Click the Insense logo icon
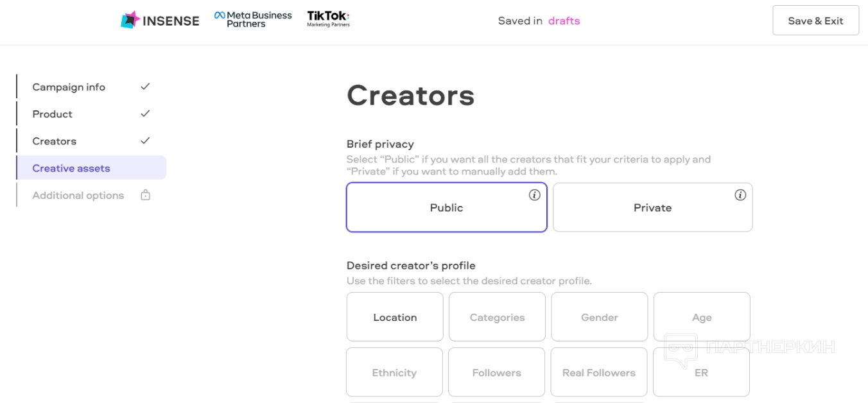Viewport: 868px width, 403px height. click(x=130, y=20)
